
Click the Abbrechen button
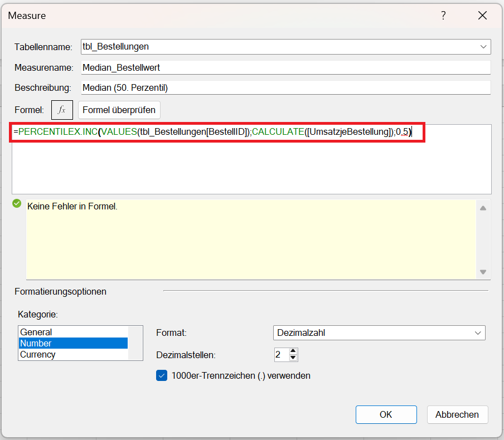coord(457,414)
